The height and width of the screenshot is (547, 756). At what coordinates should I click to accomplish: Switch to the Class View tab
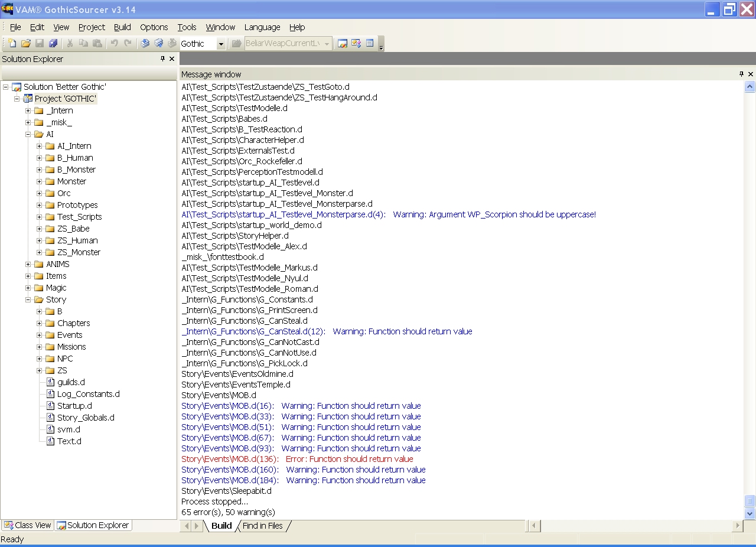(x=28, y=525)
